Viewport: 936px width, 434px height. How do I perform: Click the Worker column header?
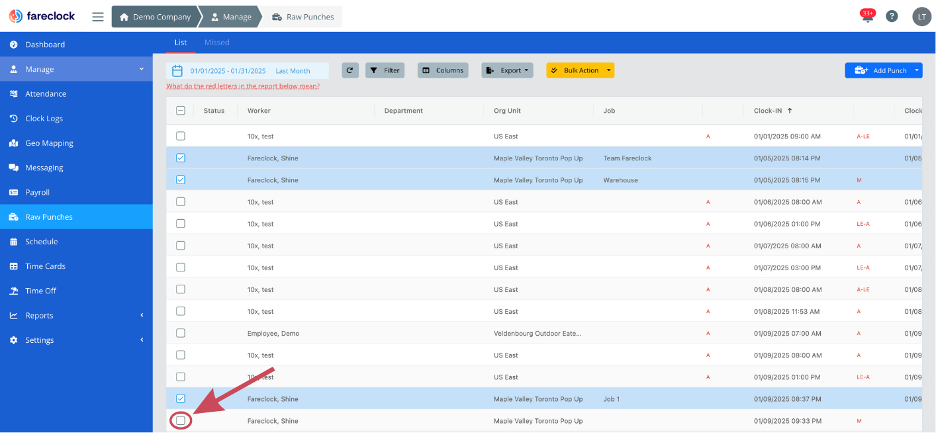[259, 110]
